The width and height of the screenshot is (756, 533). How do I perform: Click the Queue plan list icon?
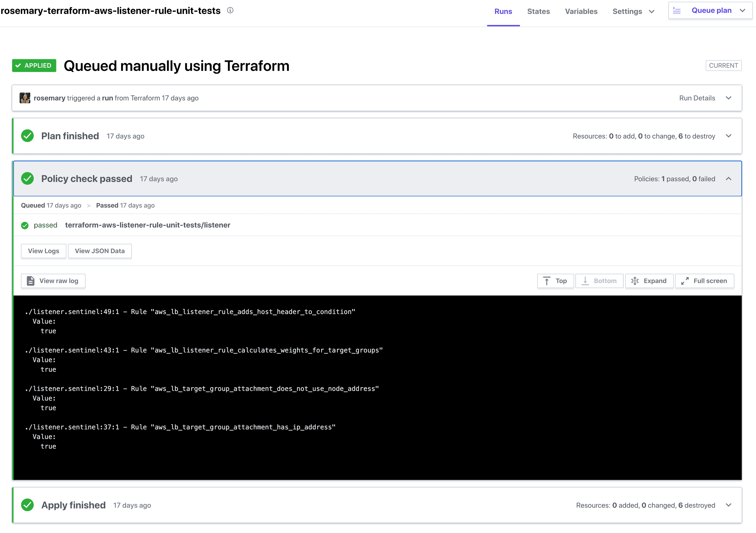677,11
